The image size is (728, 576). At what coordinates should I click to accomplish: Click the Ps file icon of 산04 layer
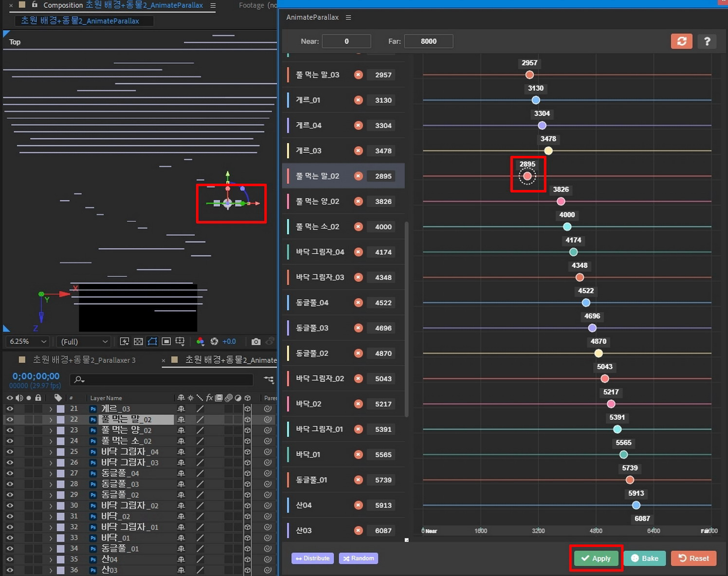pyautogui.click(x=93, y=559)
